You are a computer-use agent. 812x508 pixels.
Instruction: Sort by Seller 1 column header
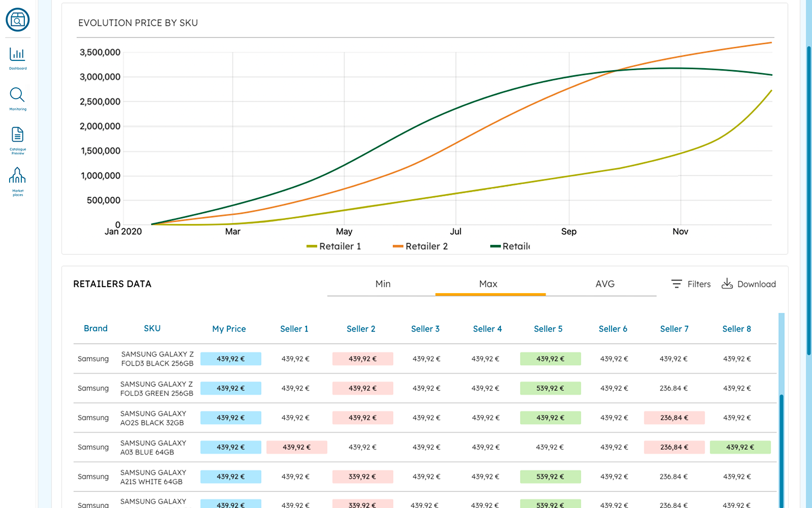pyautogui.click(x=294, y=329)
